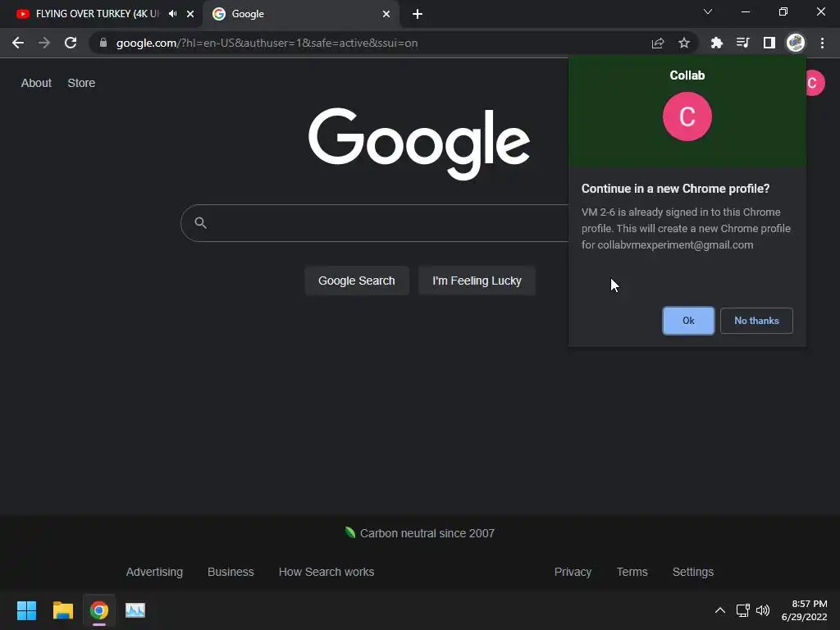Open tab search chevron in title bar

tap(708, 11)
